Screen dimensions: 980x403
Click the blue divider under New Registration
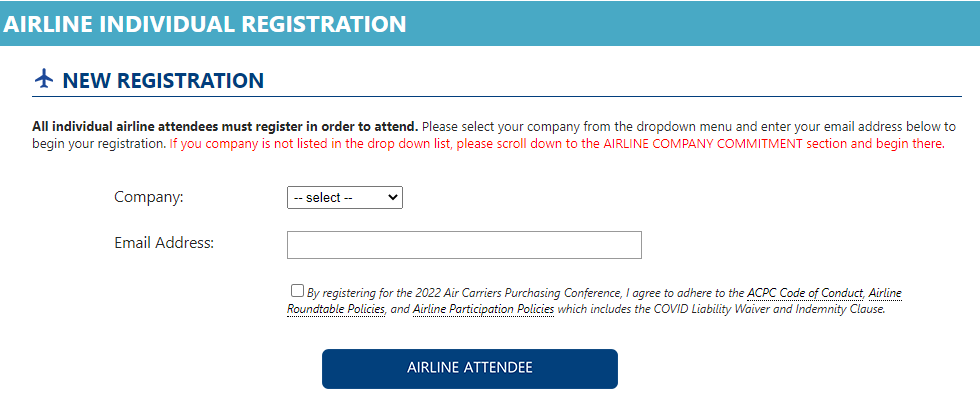coord(497,96)
